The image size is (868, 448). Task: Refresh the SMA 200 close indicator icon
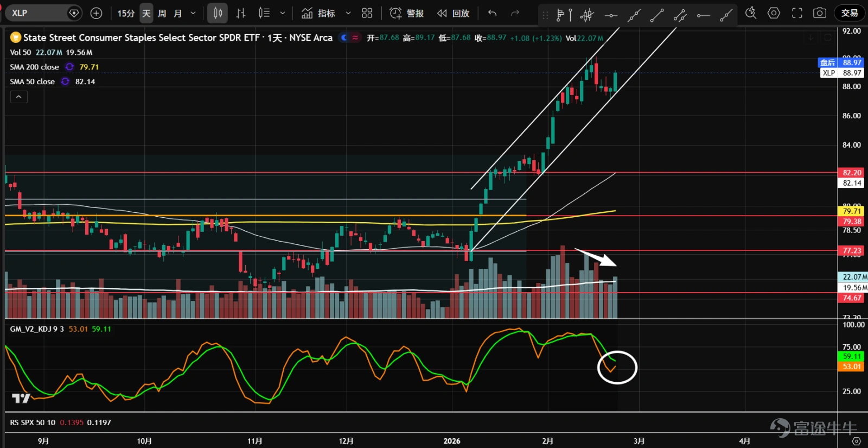coord(69,67)
